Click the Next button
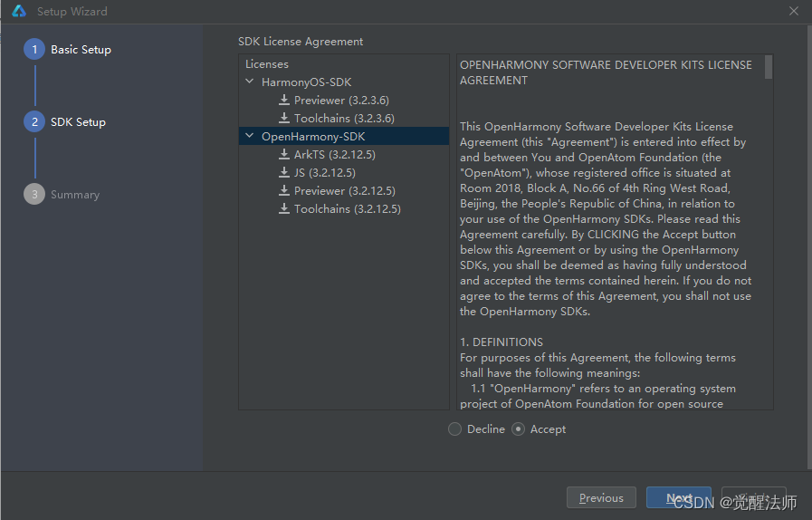The width and height of the screenshot is (812, 520). click(x=678, y=497)
